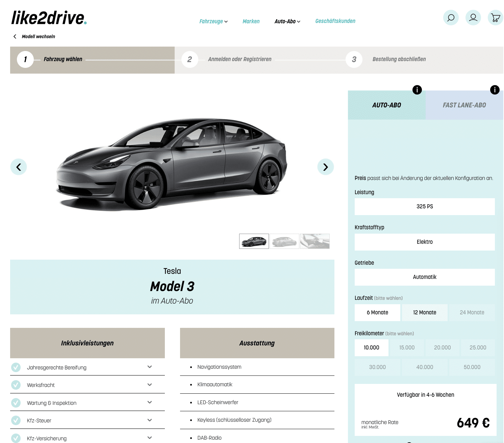Select the Elektro Kraftstofftyp option
This screenshot has width=504, height=443.
[425, 242]
